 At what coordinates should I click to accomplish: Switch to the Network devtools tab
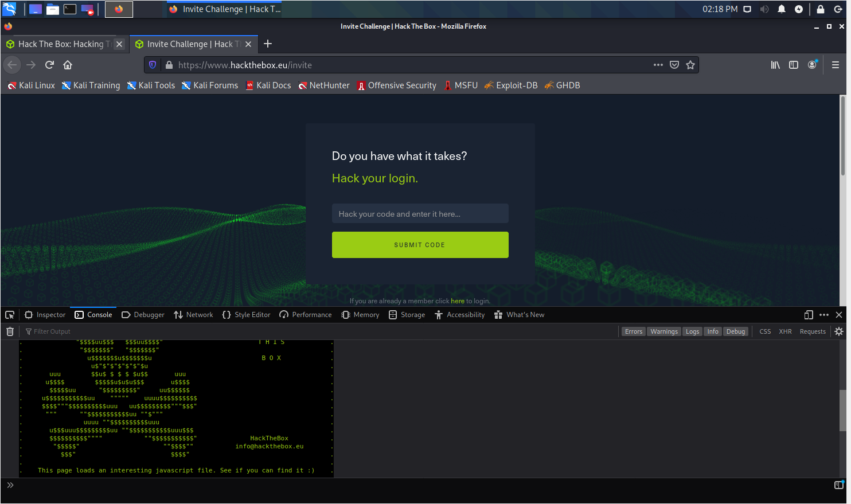click(193, 315)
